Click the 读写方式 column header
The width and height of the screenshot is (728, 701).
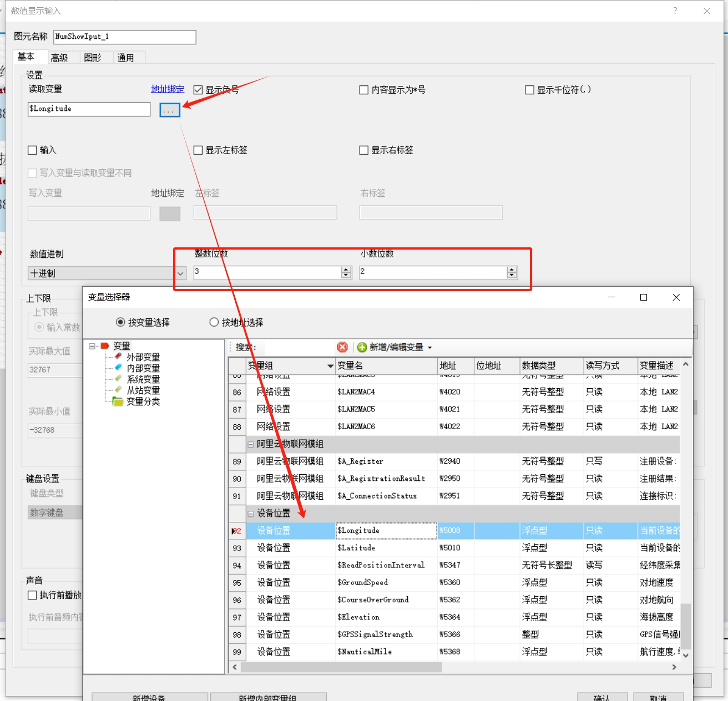coord(610,366)
